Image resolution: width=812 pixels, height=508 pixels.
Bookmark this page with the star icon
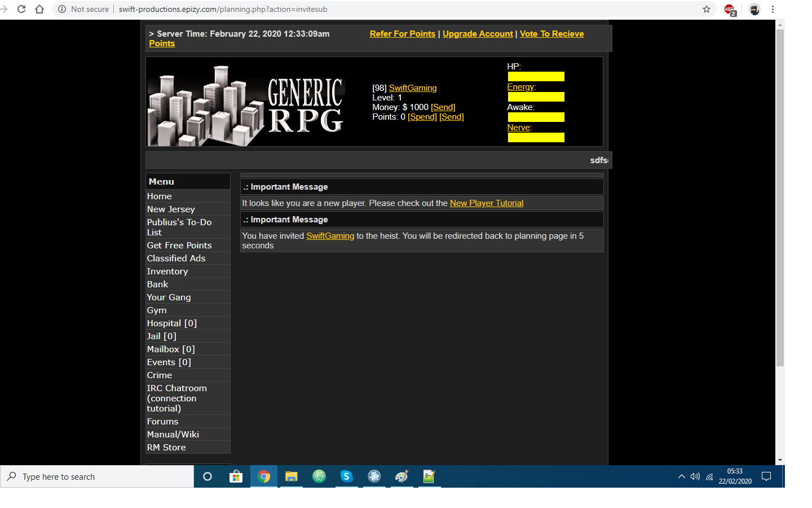click(x=707, y=9)
